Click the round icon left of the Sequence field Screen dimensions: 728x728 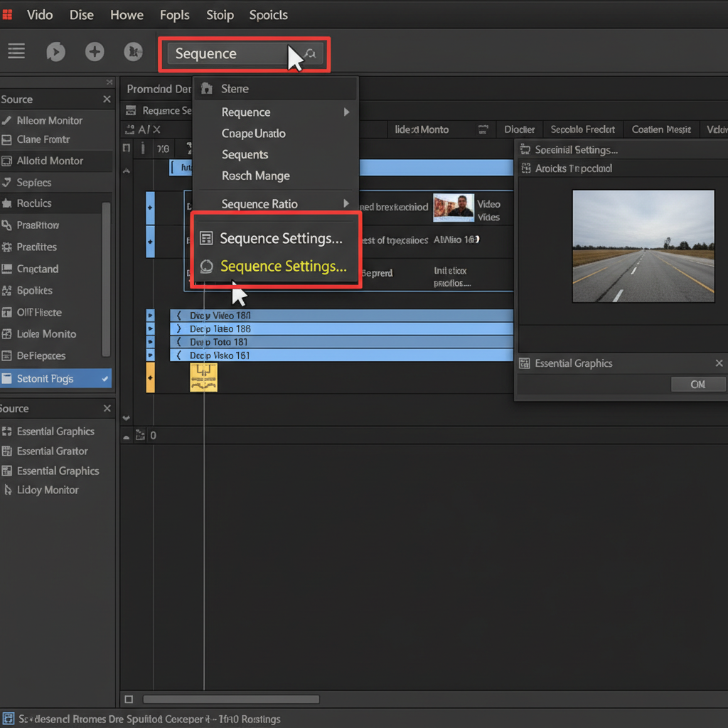(x=133, y=51)
